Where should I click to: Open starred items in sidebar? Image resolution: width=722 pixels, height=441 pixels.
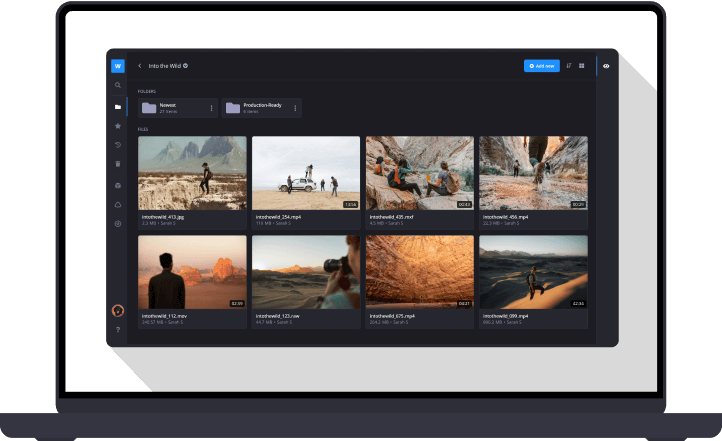click(x=118, y=126)
